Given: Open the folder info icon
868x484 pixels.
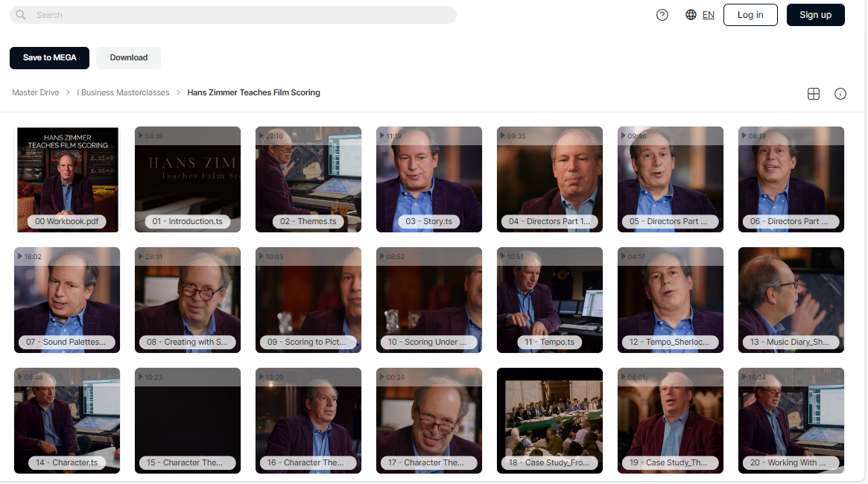Looking at the screenshot, I should coord(840,94).
